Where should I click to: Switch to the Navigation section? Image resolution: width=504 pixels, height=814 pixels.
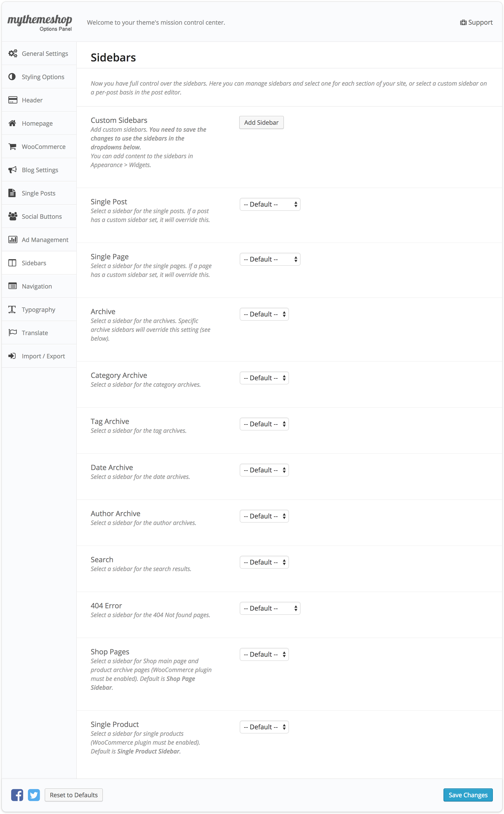pos(37,286)
